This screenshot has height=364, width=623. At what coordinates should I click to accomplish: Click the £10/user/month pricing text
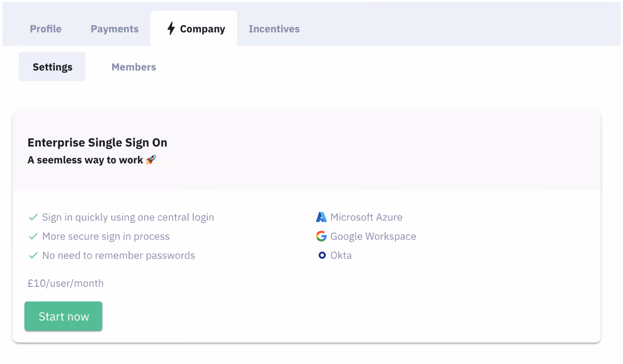65,283
